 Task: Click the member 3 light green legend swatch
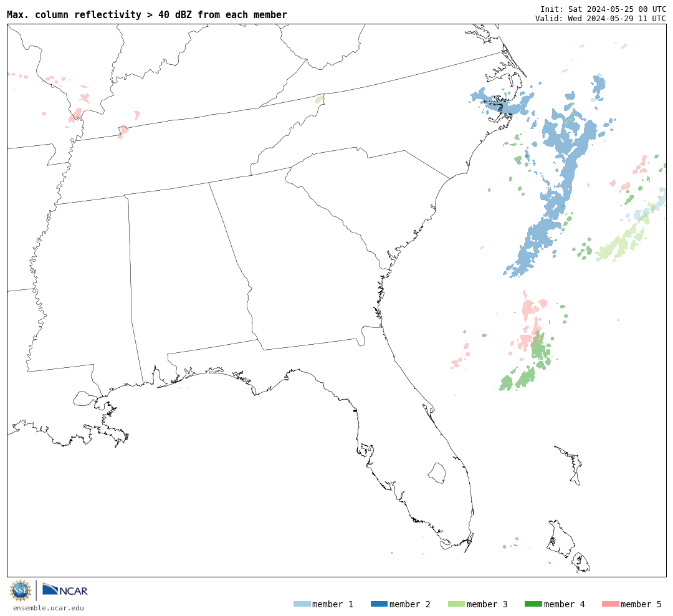(456, 604)
